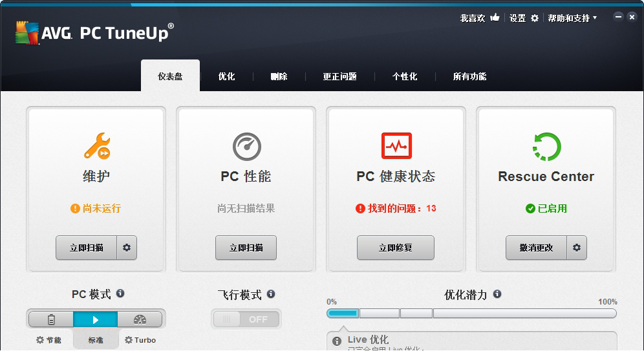
Task: Click the Live 优化 heading
Action: point(368,339)
